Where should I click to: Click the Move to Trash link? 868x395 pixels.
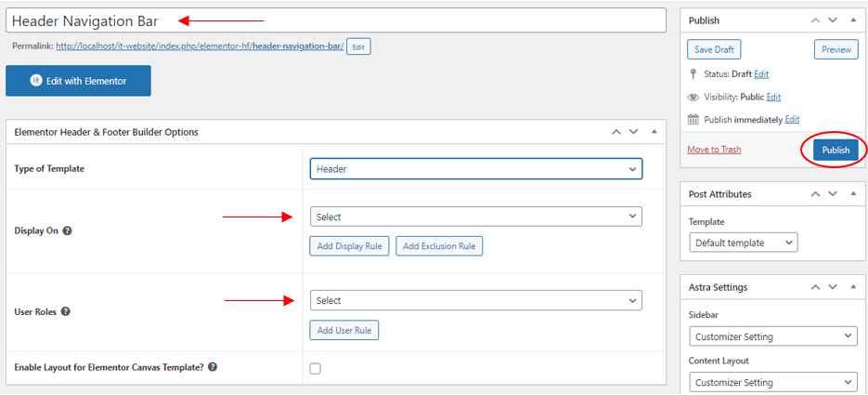point(714,150)
